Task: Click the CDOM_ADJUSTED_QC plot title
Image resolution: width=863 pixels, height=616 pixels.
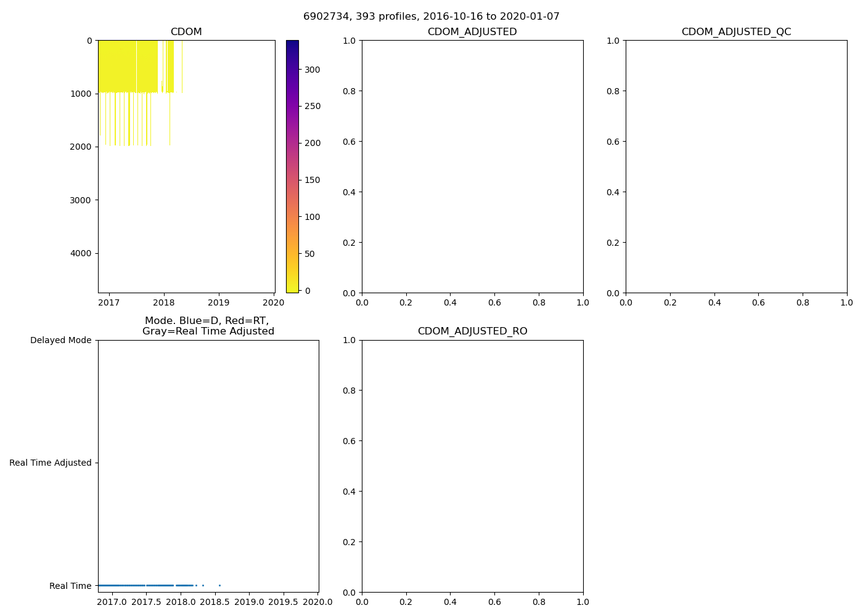Action: [736, 32]
